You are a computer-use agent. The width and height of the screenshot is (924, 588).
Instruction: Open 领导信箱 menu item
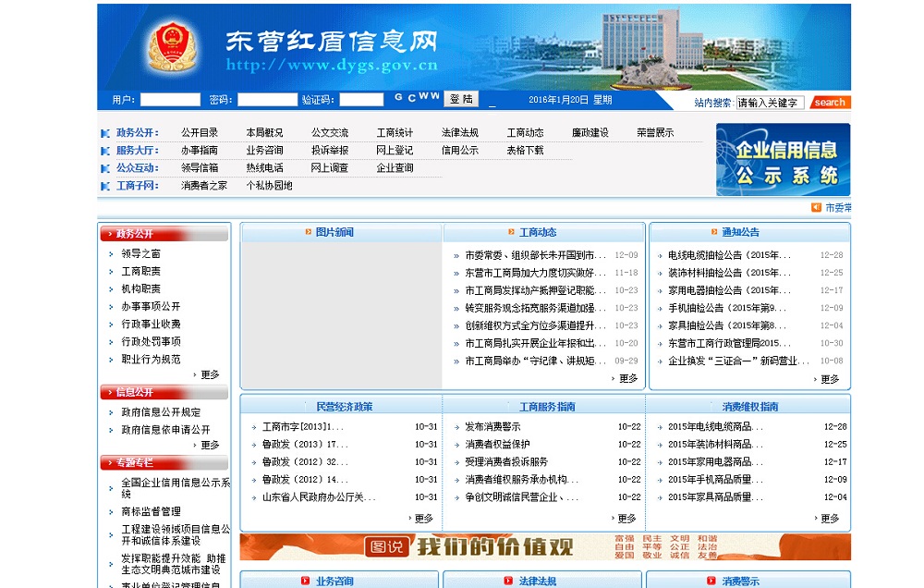click(200, 168)
